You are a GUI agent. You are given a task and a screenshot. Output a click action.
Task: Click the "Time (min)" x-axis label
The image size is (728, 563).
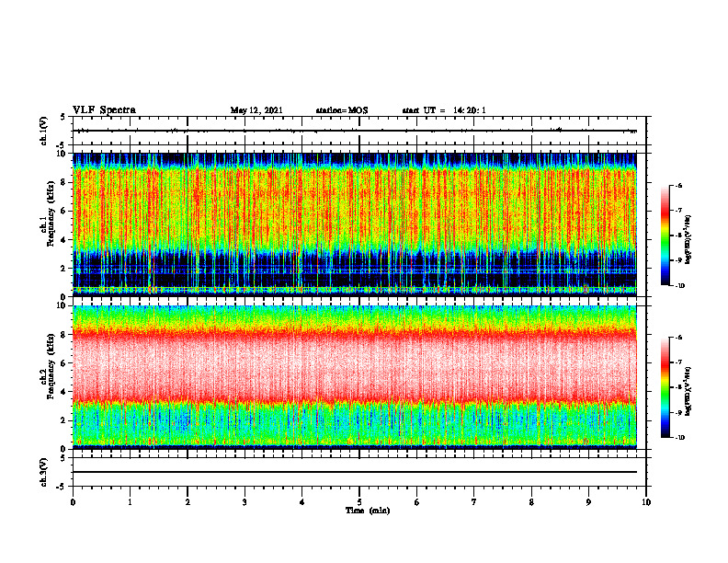click(368, 511)
